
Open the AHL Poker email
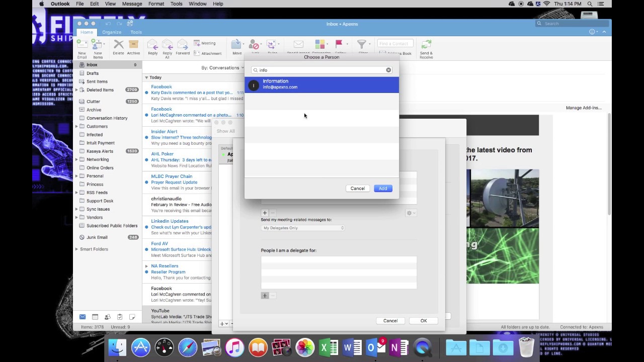coord(193,160)
